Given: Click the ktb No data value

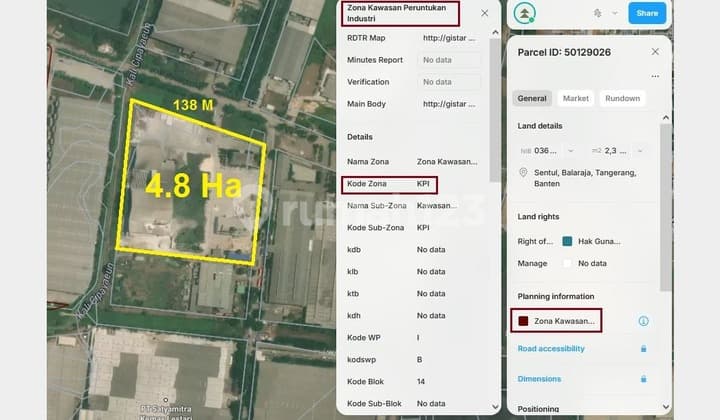Looking at the screenshot, I should pos(431,293).
